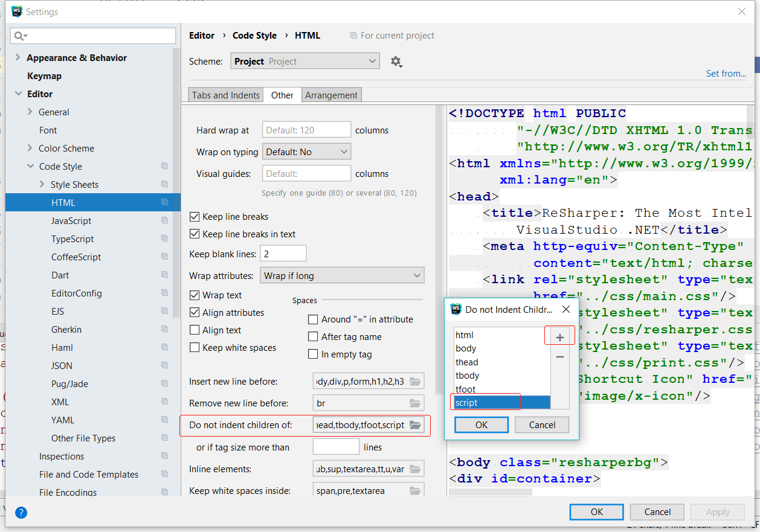
Task: Open tag list for 'Keep white spaces inside'
Action: 416,490
